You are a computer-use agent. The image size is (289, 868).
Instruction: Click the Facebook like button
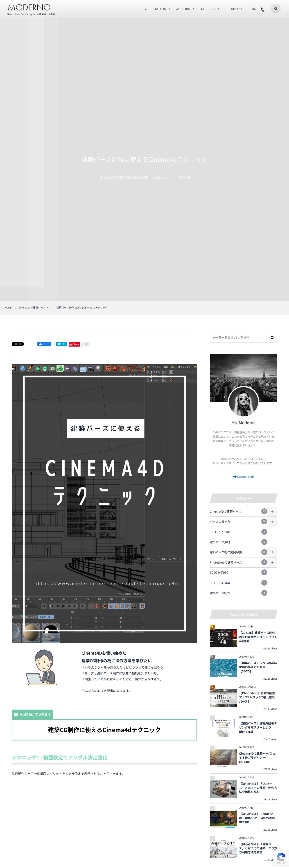pyautogui.click(x=44, y=344)
